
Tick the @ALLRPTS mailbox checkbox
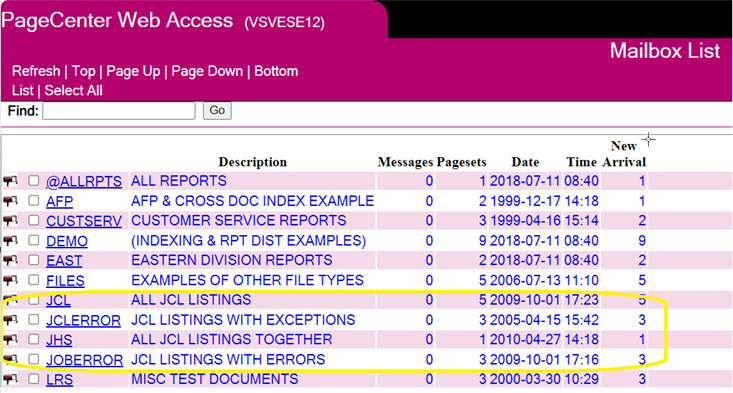click(34, 180)
